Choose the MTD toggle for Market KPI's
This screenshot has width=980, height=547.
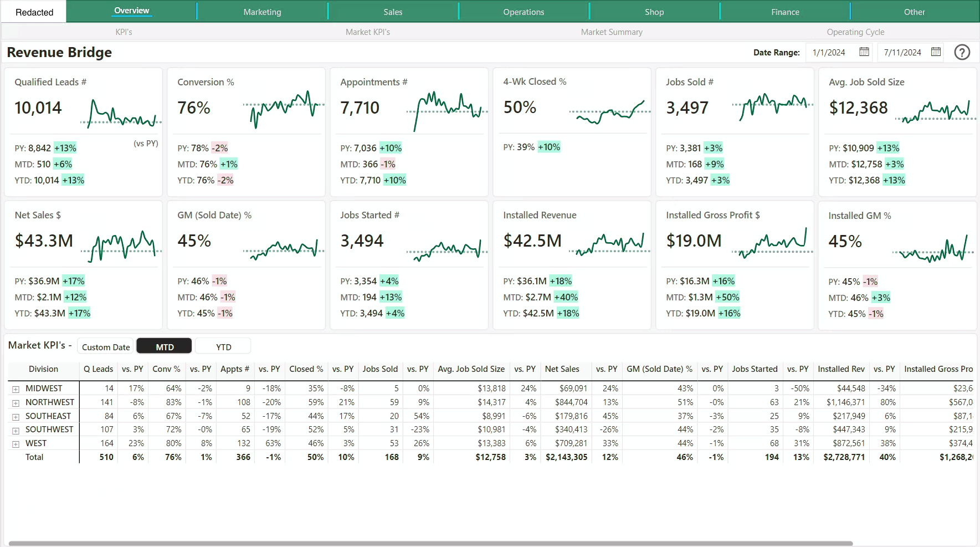[165, 347]
